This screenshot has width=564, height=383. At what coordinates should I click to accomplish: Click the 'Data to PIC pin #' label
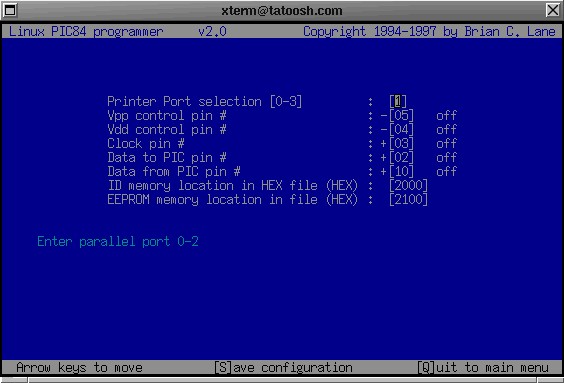click(167, 158)
